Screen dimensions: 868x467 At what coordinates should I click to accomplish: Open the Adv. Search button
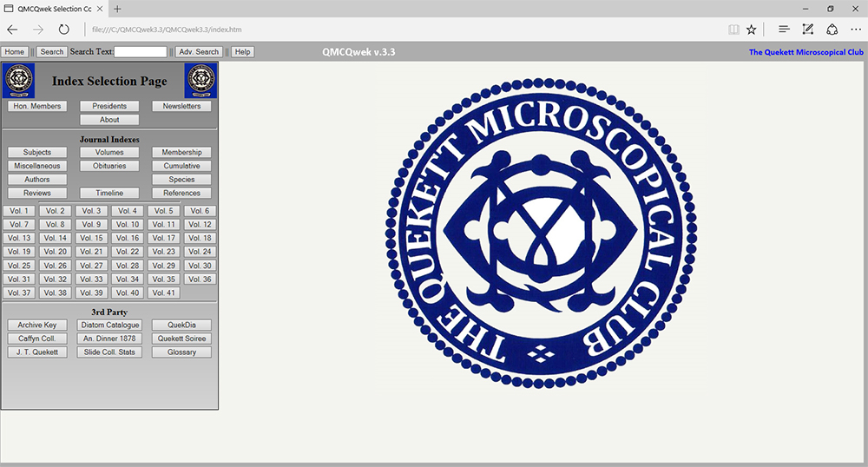(x=199, y=52)
